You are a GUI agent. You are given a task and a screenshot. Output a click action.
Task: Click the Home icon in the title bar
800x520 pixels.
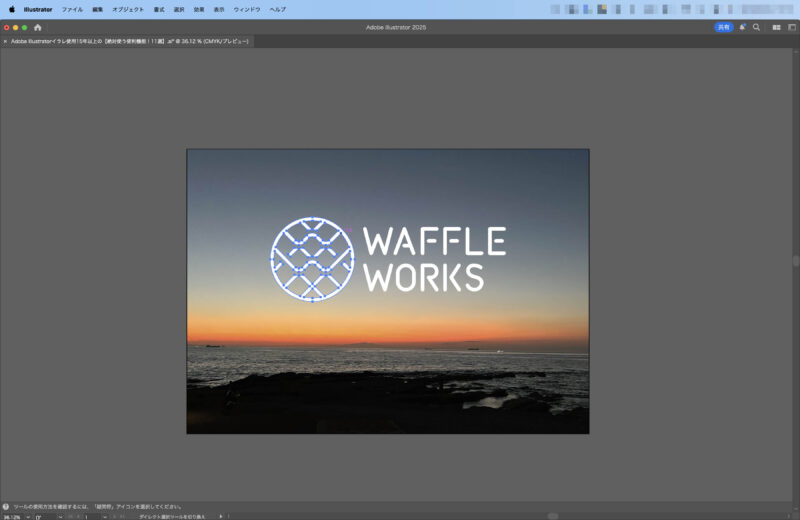point(38,27)
